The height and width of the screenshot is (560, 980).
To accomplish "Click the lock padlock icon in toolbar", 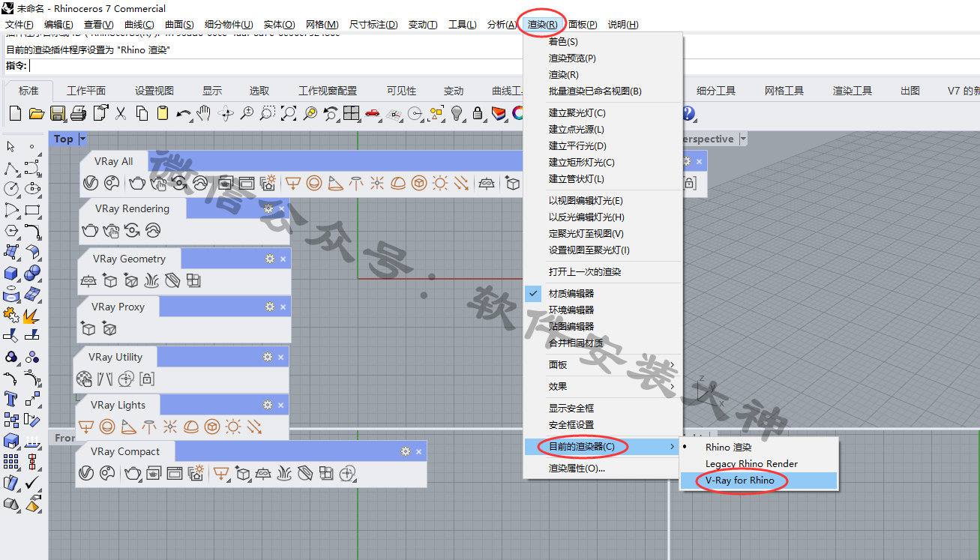I will 478,114.
